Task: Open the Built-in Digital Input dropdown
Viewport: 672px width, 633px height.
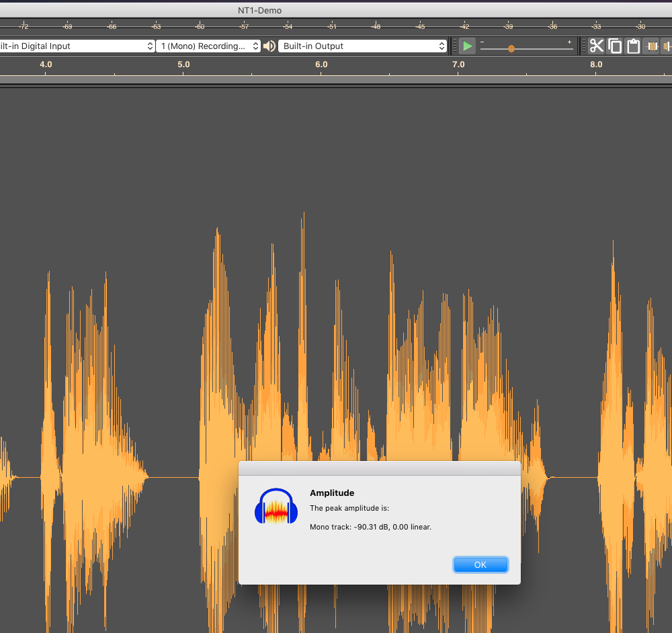Action: coord(77,46)
